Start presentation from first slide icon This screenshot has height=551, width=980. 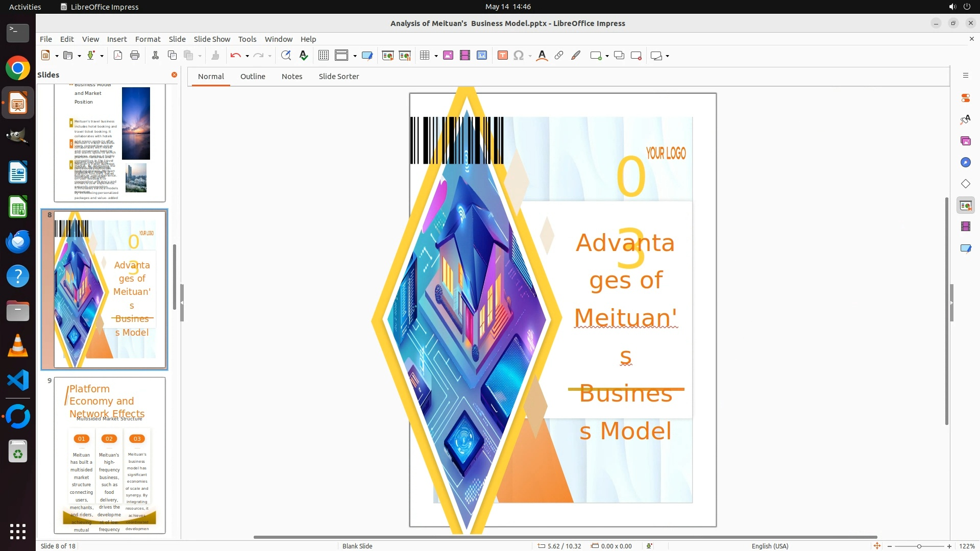pos(388,56)
